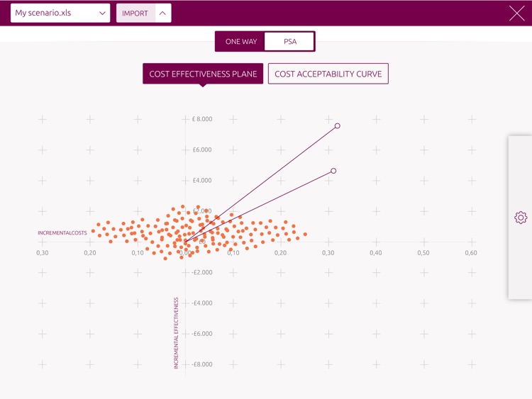
Task: Click the £6.000 axis label
Action: point(202,150)
